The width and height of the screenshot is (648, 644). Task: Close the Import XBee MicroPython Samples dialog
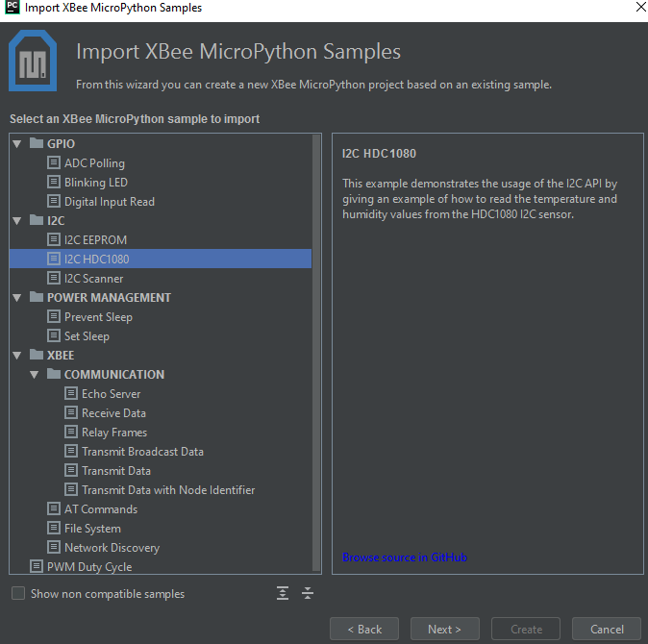click(640, 7)
